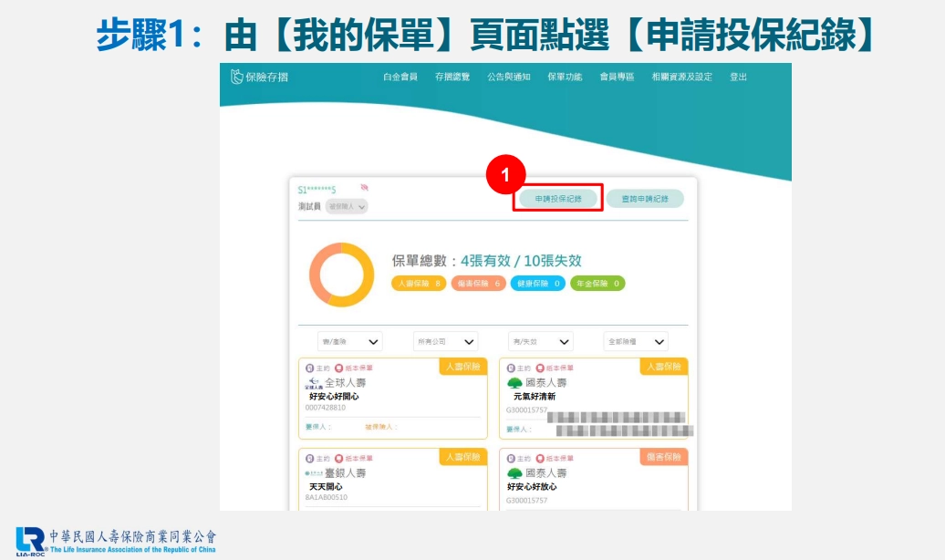Select the 人壽保險 8 category pill
945x560 pixels.
(419, 284)
